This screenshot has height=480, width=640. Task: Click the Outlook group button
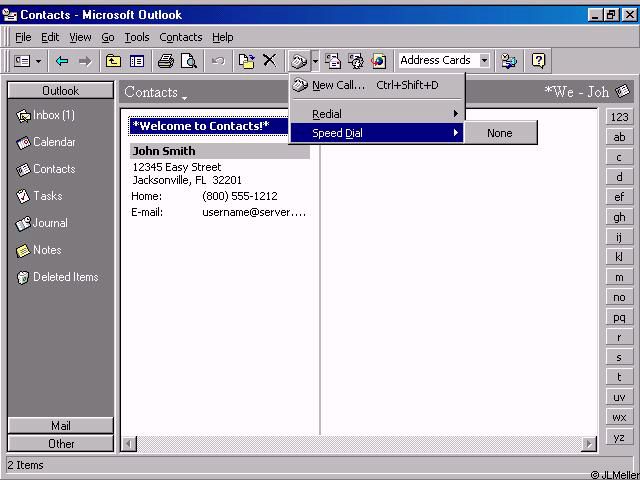point(60,90)
